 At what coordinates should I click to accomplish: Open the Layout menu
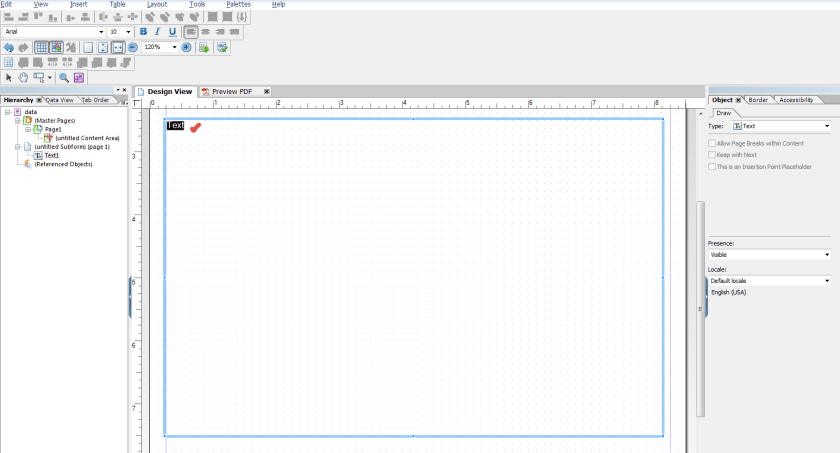157,4
